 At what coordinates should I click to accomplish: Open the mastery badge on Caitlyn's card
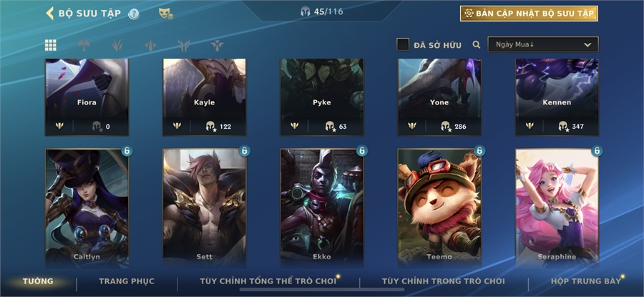pos(127,151)
